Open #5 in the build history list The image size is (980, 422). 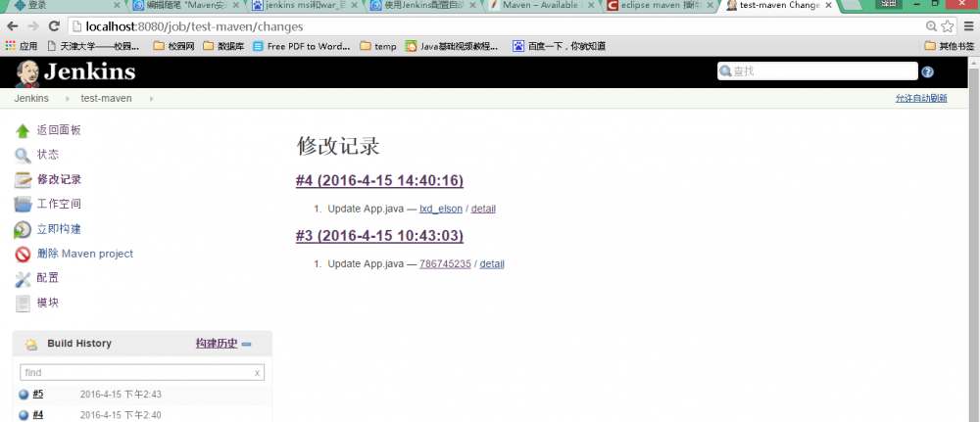pyautogui.click(x=38, y=394)
